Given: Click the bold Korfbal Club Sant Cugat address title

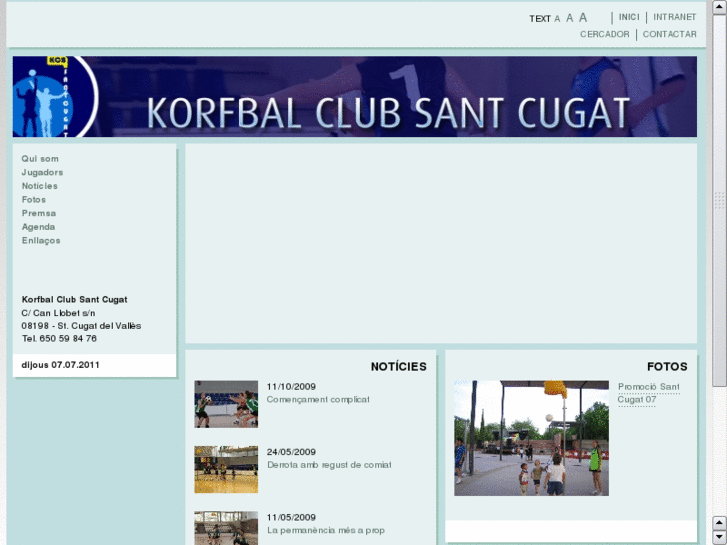Looking at the screenshot, I should coord(74,300).
